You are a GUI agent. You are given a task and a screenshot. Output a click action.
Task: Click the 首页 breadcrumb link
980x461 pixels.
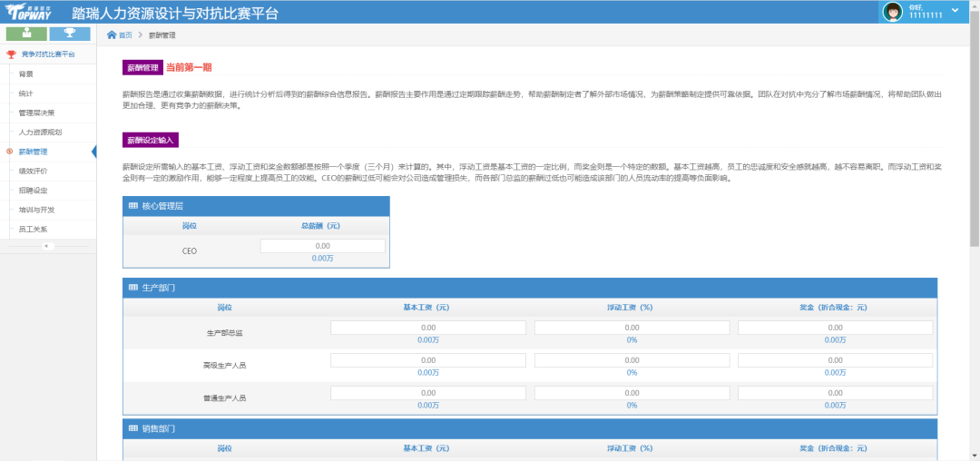pos(125,34)
